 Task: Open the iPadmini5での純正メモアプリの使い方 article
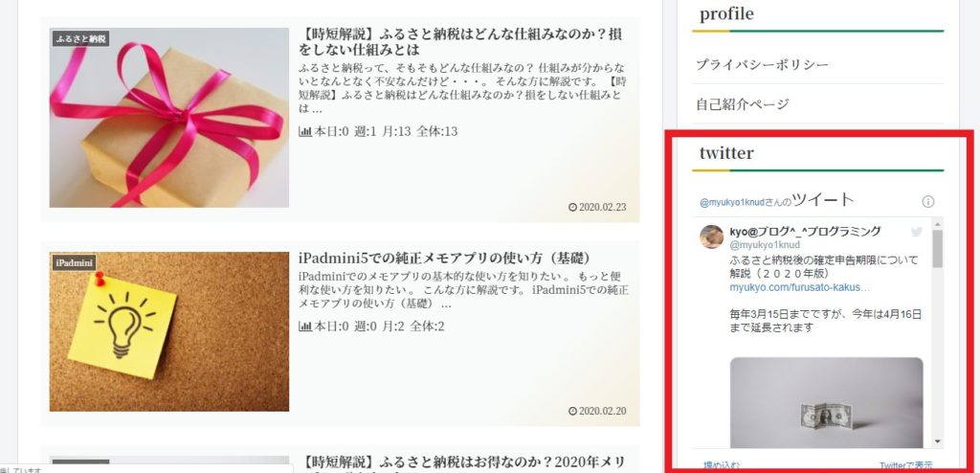pyautogui.click(x=445, y=258)
